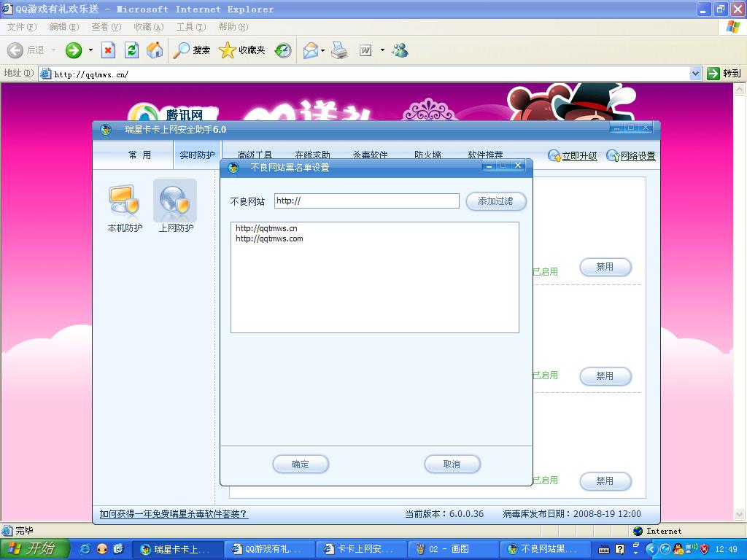This screenshot has height=560, width=747.
Task: Click the Mail envelope toolbar icon
Action: (x=310, y=50)
